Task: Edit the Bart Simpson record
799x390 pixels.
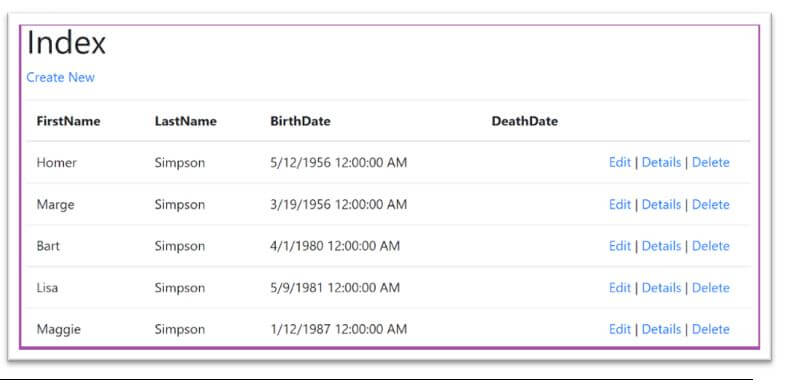Action: [620, 246]
